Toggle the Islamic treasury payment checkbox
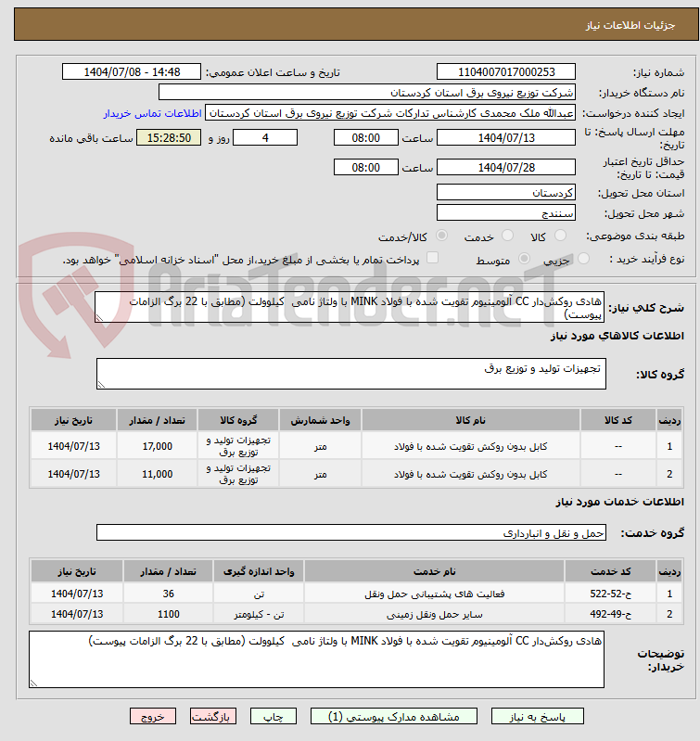Viewport: 700px width, 741px height. pos(432,258)
